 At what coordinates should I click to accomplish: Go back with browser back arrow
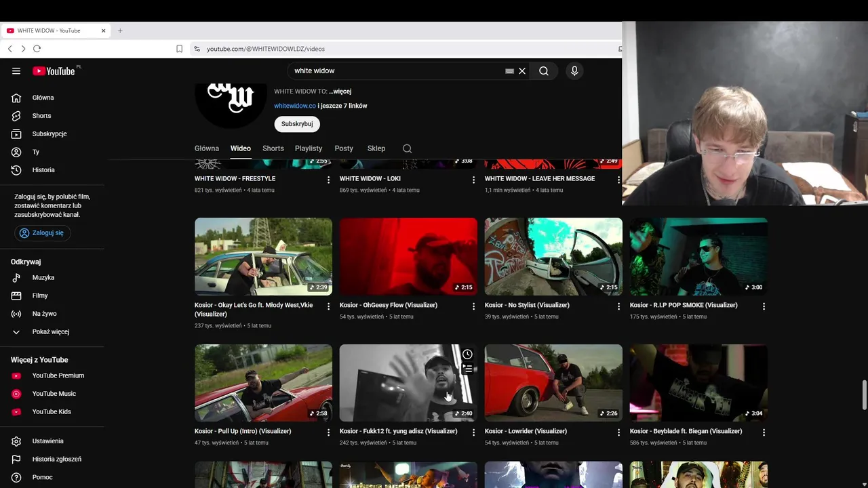click(x=10, y=49)
